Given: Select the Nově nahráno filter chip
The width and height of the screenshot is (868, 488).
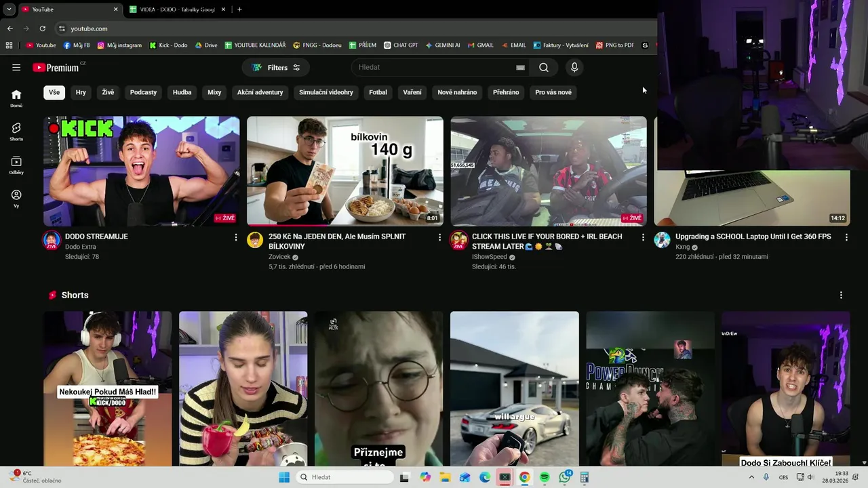Looking at the screenshot, I should (x=457, y=92).
